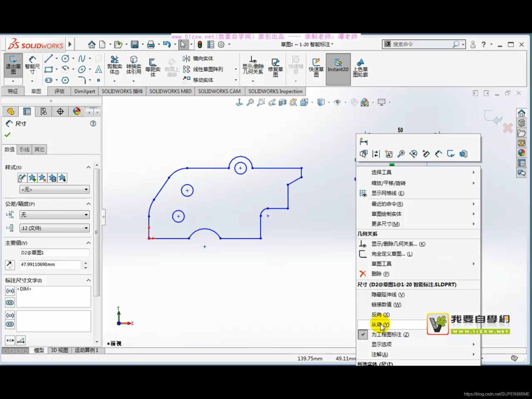Click Mirror Entities (镜向实体)
The height and width of the screenshot is (399, 532).
point(198,58)
